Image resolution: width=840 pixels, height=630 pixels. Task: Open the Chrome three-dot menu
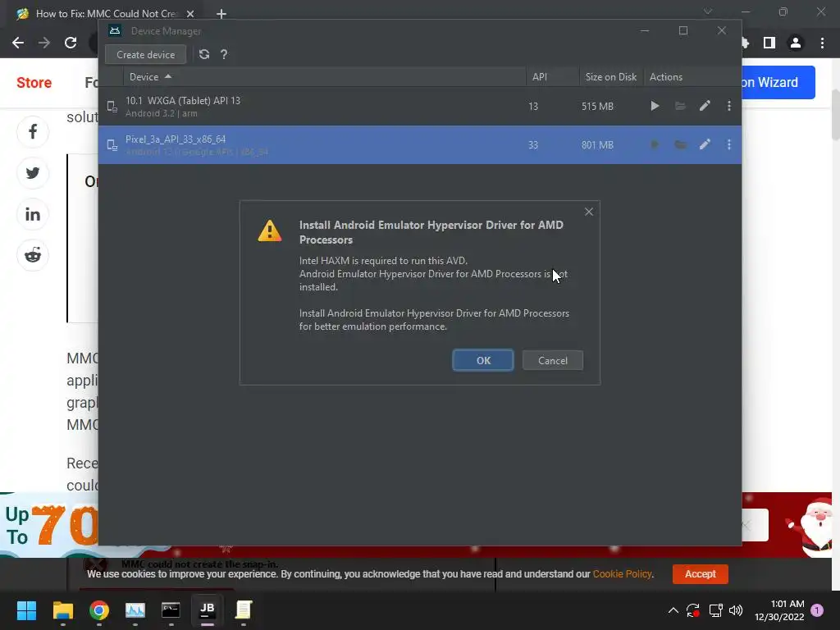822,43
